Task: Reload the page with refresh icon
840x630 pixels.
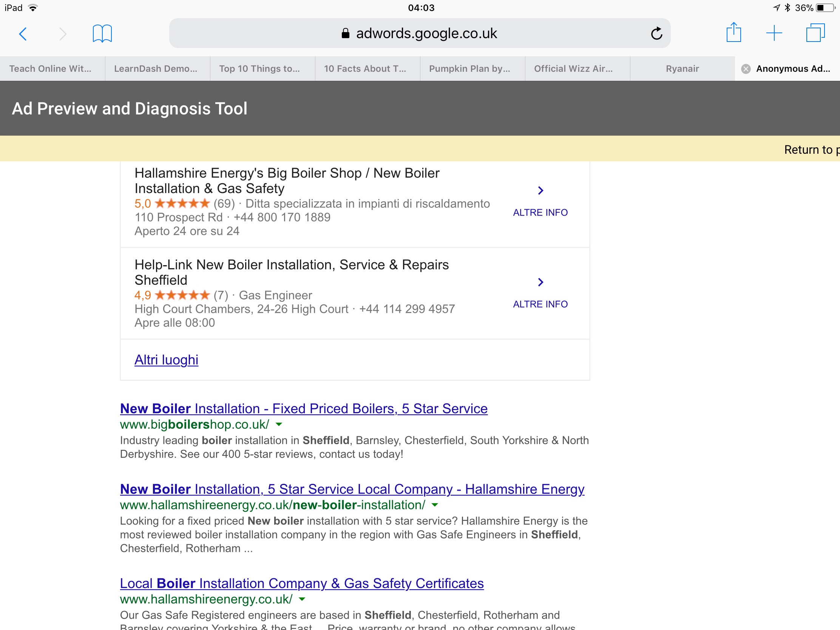Action: [x=656, y=33]
